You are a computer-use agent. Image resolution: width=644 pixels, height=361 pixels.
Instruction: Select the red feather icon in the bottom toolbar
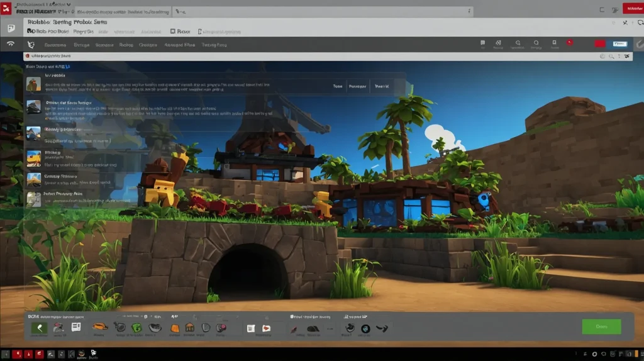[294, 329]
